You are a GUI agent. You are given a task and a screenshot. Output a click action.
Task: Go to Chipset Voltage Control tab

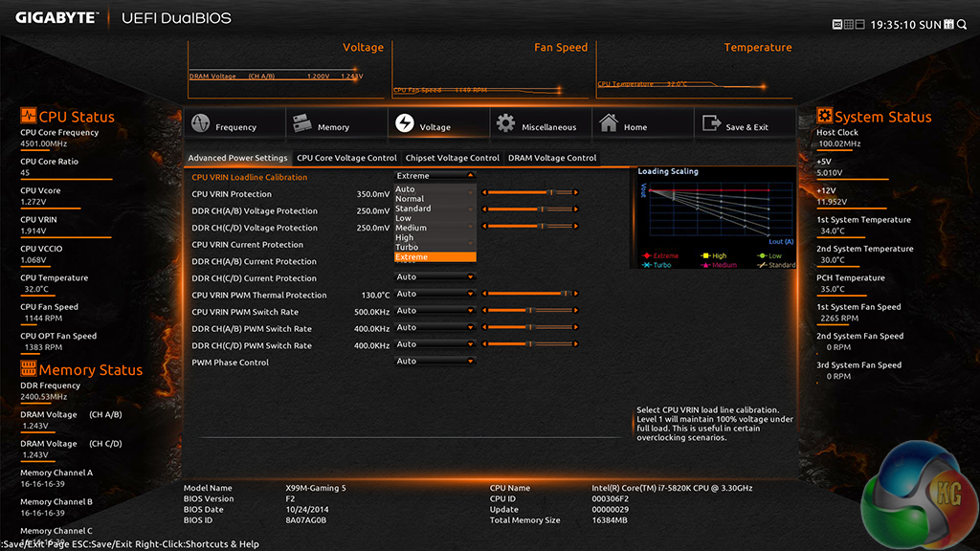point(453,158)
